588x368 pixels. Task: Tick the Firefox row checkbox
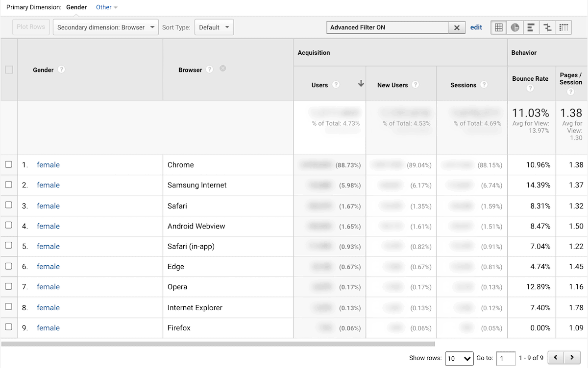tap(9, 327)
